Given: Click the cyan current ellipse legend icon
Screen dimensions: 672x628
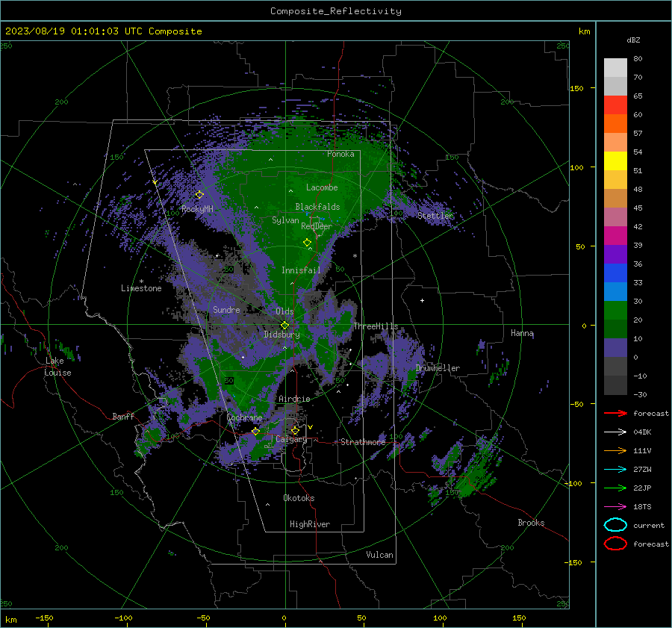Looking at the screenshot, I should pos(615,525).
